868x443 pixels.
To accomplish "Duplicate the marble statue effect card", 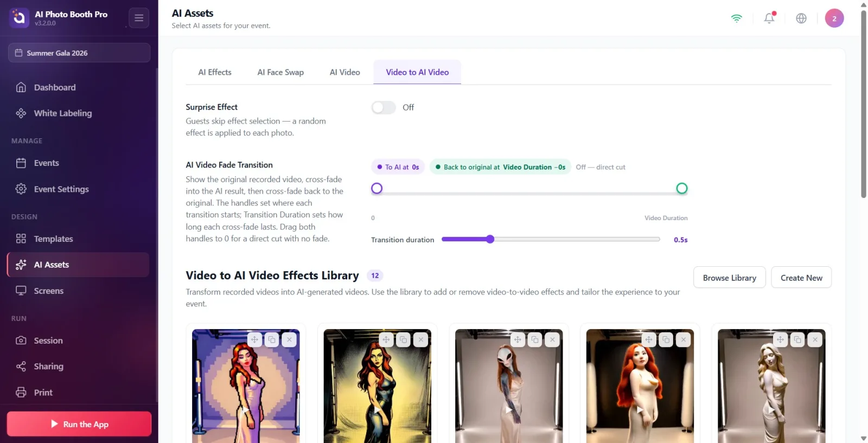I will tap(797, 339).
